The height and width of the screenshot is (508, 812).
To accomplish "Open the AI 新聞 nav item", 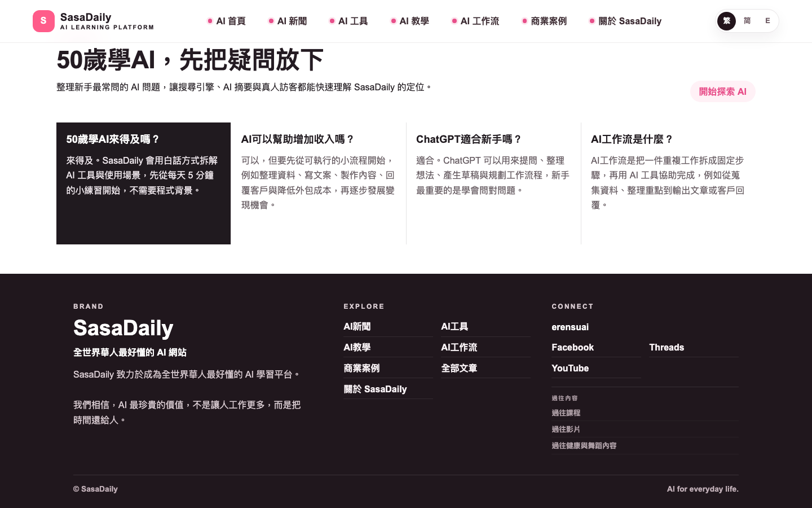I will [288, 21].
